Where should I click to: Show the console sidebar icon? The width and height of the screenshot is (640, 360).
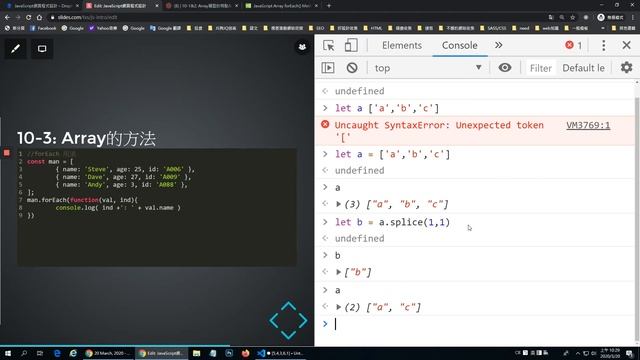pyautogui.click(x=328, y=68)
